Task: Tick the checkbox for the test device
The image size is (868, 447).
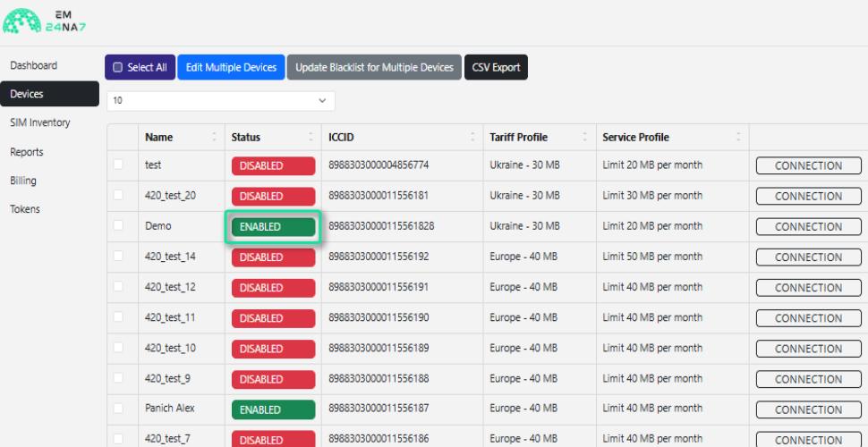Action: [x=118, y=164]
